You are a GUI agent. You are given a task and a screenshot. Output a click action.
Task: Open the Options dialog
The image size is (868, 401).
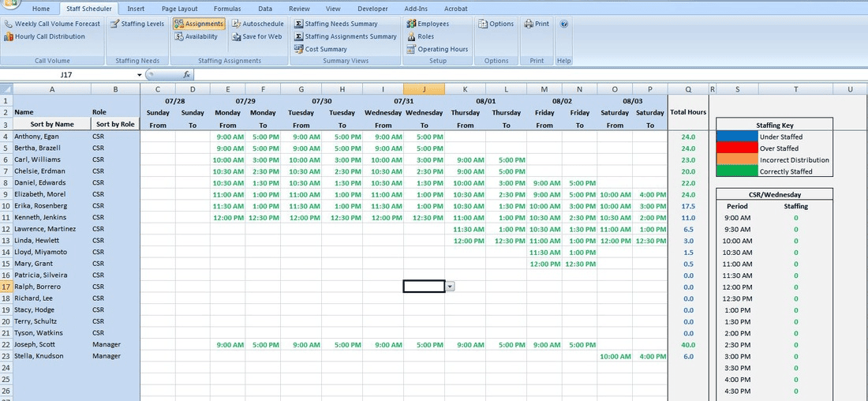pos(496,24)
